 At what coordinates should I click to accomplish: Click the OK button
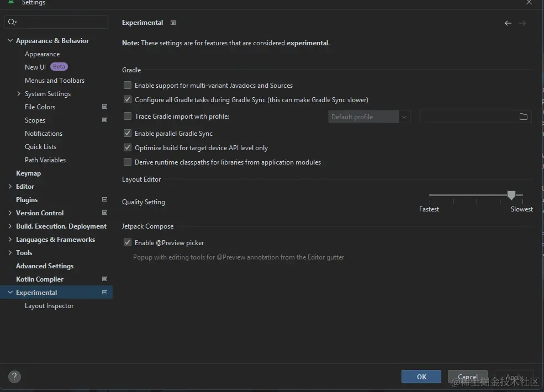[421, 377]
